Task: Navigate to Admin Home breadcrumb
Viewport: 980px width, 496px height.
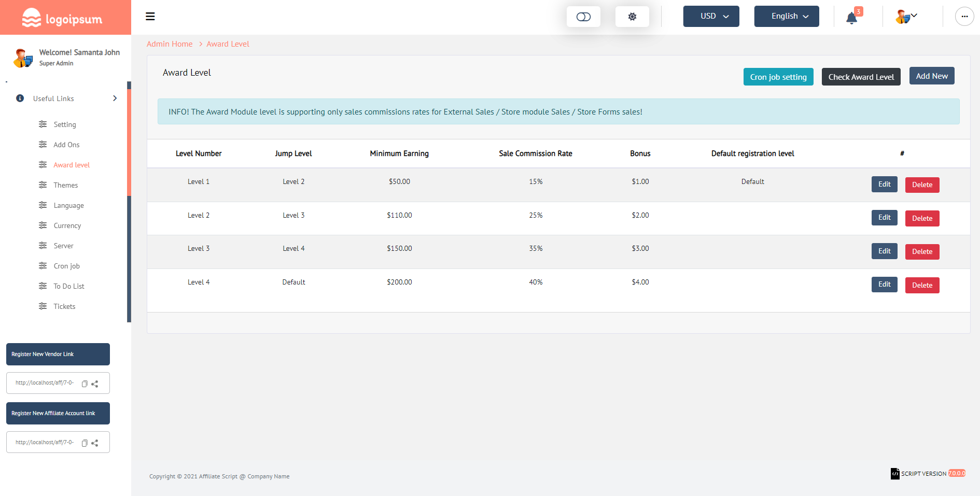Action: click(170, 44)
